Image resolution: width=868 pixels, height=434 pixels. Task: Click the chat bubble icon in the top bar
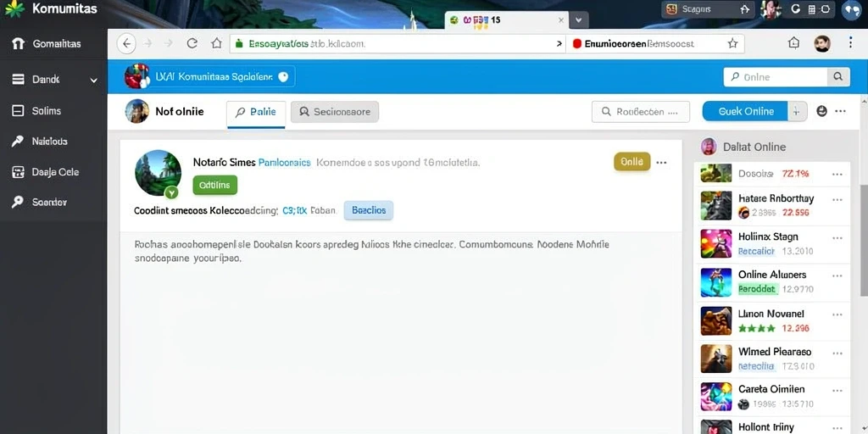(x=851, y=9)
